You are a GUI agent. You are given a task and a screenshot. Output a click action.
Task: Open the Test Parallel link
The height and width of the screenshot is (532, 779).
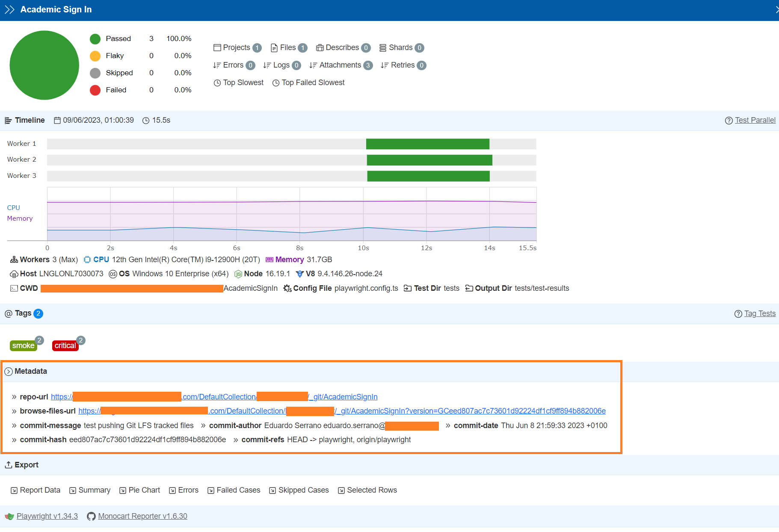pyautogui.click(x=755, y=120)
